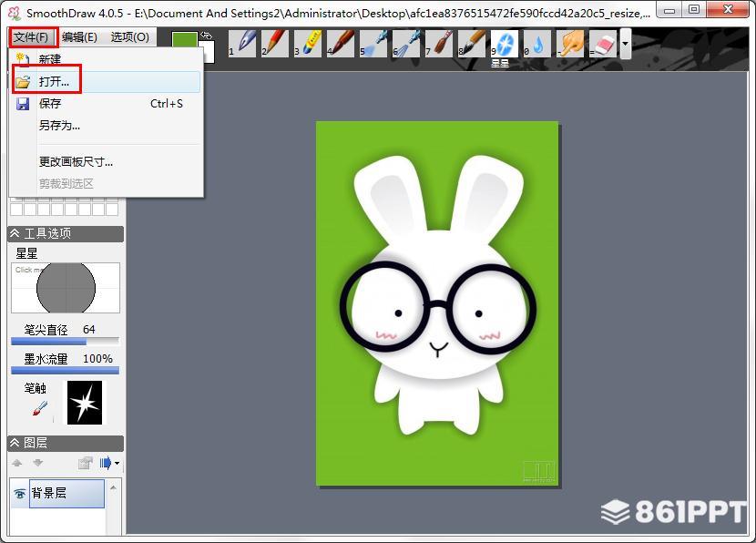The image size is (756, 543).
Task: Choose 保存 from the file menu
Action: (x=106, y=103)
